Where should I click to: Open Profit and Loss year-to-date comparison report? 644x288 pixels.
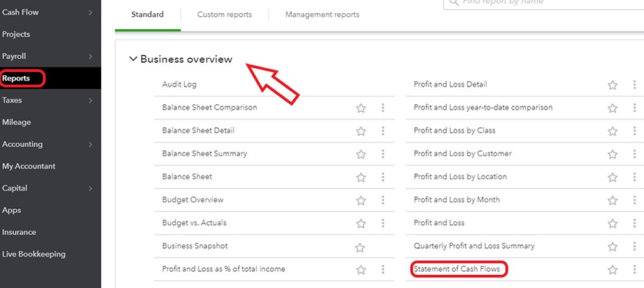(483, 107)
